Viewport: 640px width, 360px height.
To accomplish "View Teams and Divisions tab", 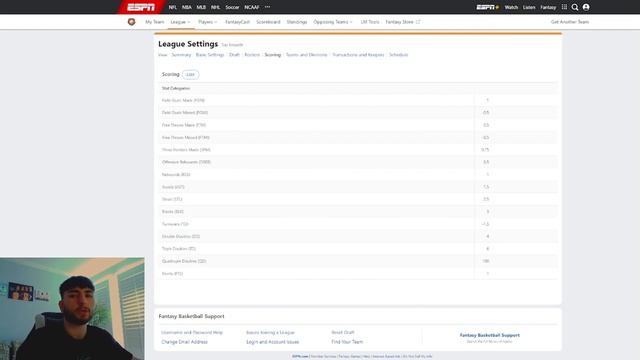I will pos(307,55).
